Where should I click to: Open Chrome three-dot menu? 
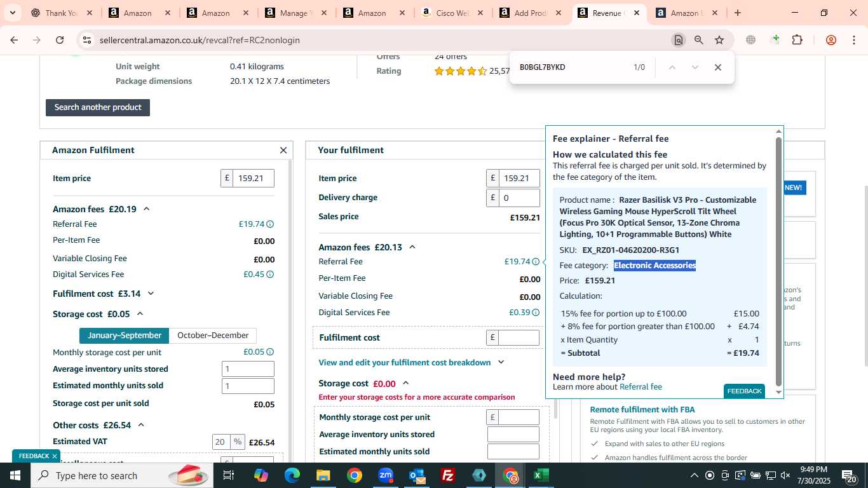(853, 40)
